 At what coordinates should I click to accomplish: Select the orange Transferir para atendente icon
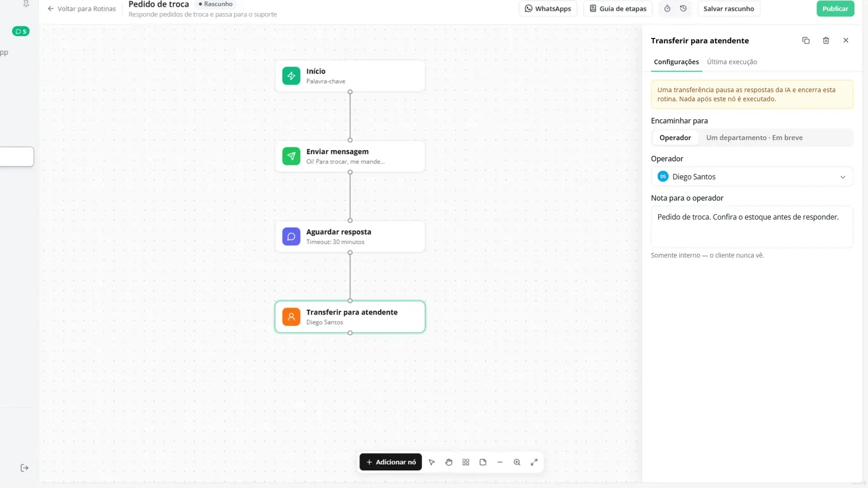[291, 317]
